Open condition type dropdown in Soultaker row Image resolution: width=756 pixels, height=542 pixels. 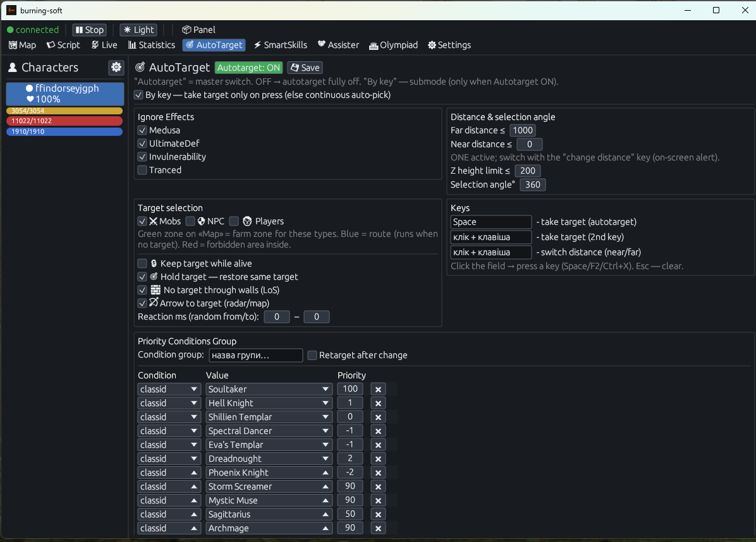point(169,389)
